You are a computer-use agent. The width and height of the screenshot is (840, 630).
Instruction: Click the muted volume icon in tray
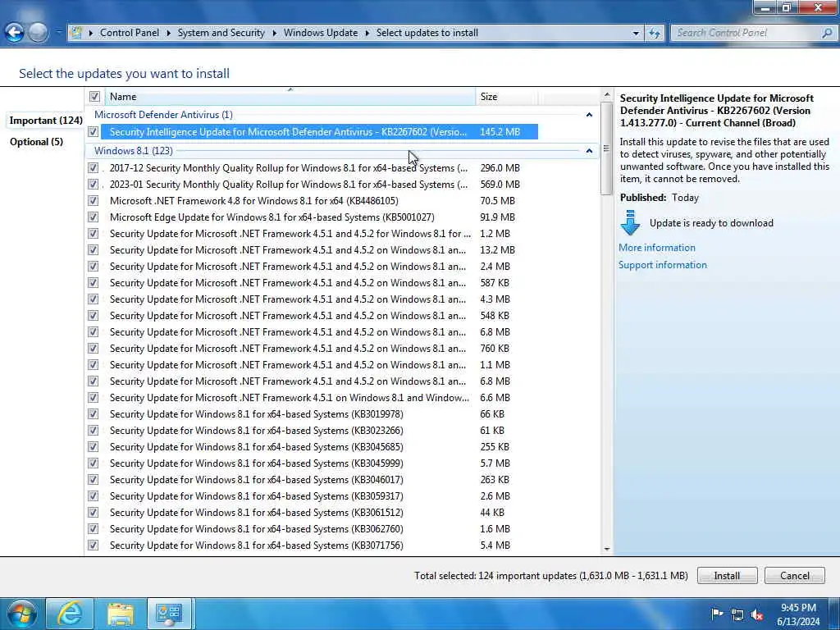[x=757, y=614]
